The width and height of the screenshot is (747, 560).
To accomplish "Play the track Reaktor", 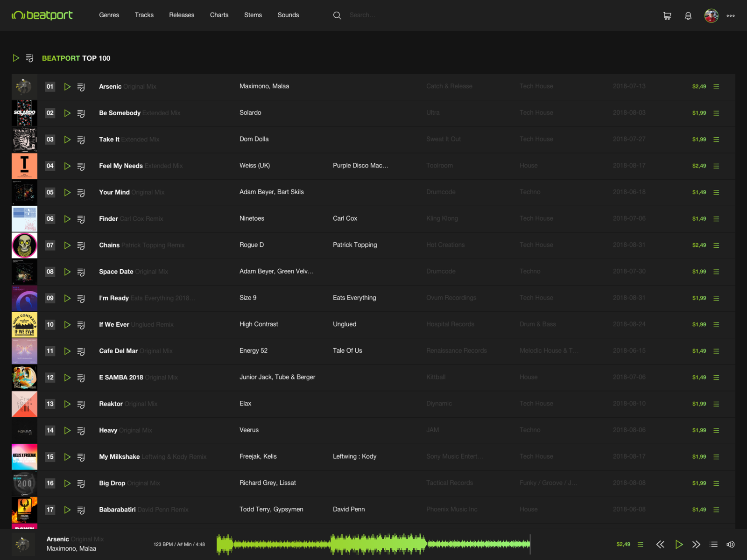I will click(67, 404).
